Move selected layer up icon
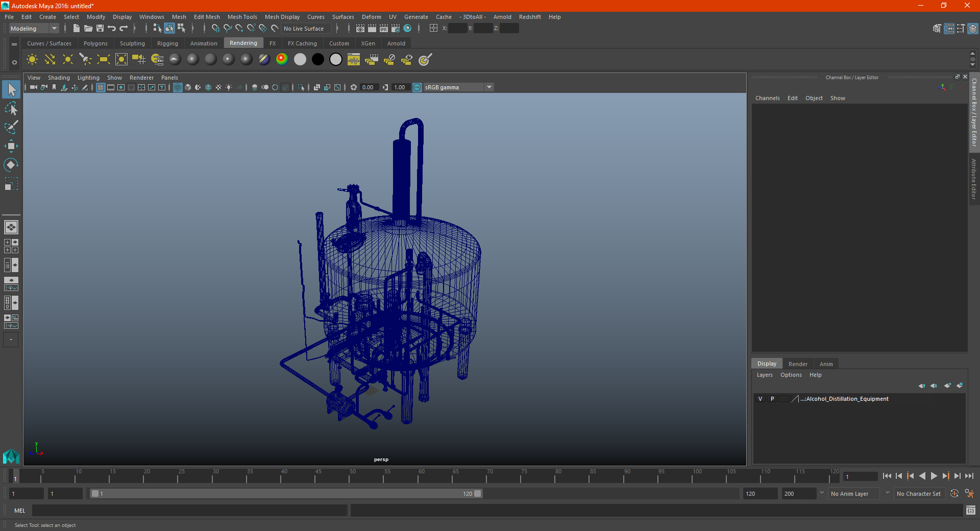This screenshot has height=531, width=980. [922, 385]
